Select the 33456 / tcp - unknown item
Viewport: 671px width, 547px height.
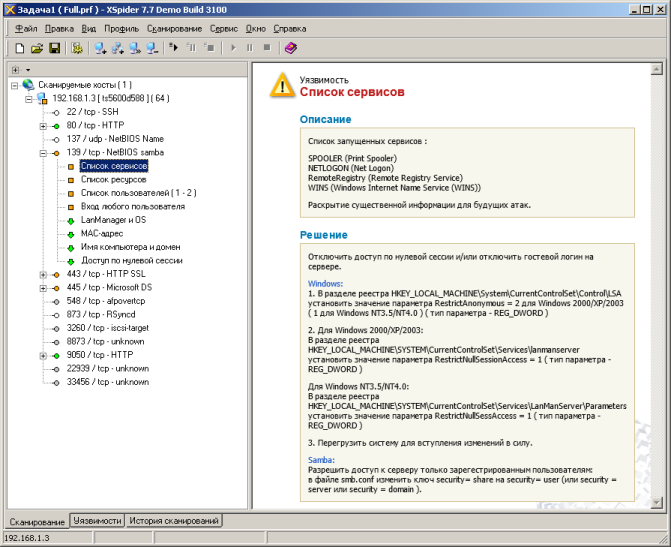click(x=108, y=382)
